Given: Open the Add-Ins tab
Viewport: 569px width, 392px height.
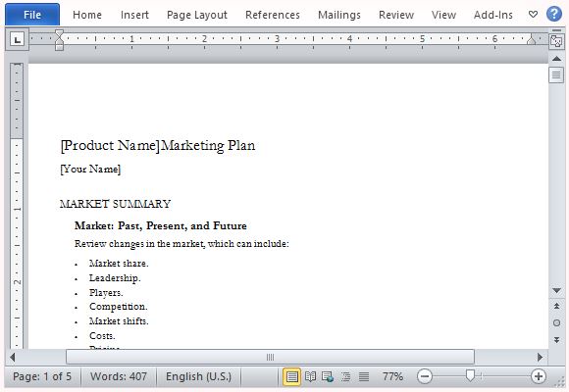Looking at the screenshot, I should pyautogui.click(x=493, y=15).
